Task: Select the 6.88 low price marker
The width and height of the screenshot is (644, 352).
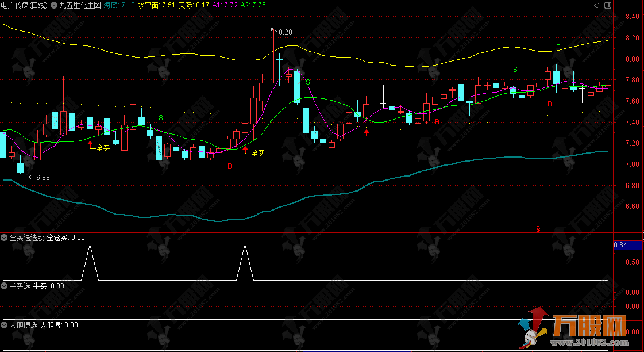Action: point(43,178)
